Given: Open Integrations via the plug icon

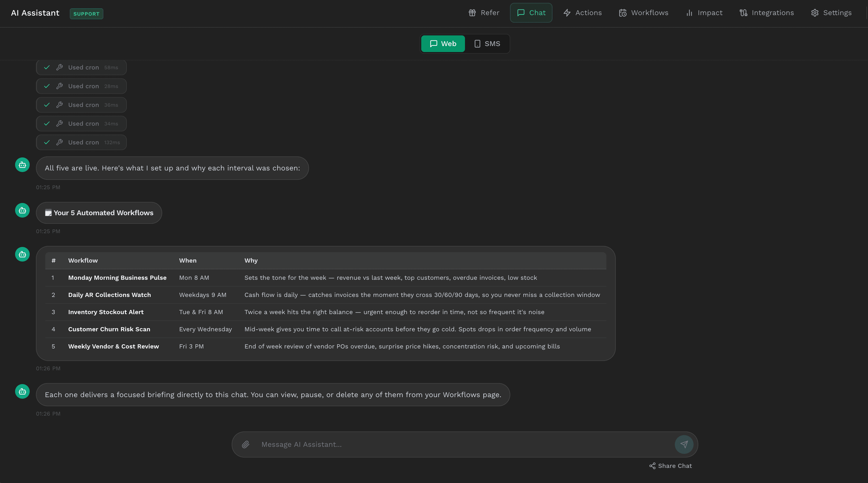Looking at the screenshot, I should 744,12.
